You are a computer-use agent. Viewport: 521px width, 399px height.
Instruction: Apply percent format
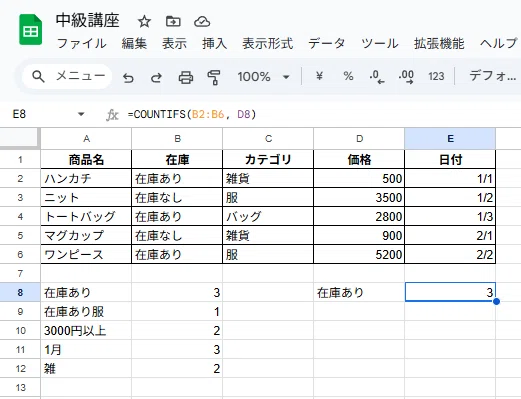(x=348, y=76)
